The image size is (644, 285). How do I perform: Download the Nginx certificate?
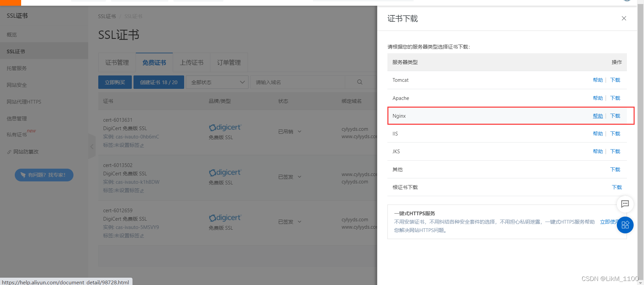point(615,116)
